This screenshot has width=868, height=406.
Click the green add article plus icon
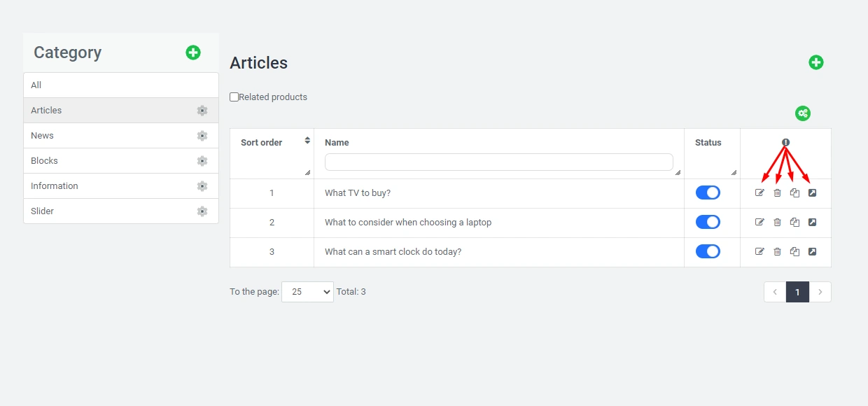pos(816,62)
